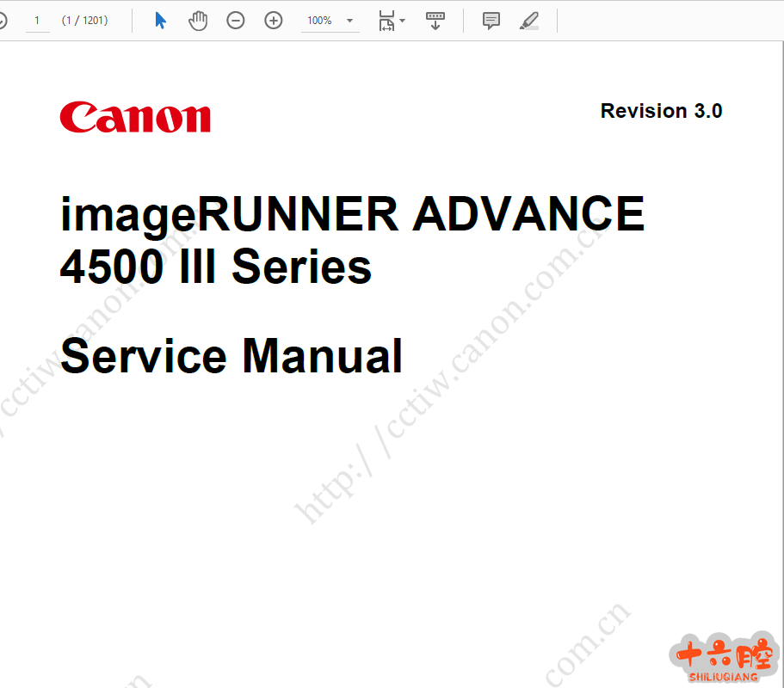Click the zoom out minus icon
Viewport: 784px width, 688px height.
coord(236,21)
